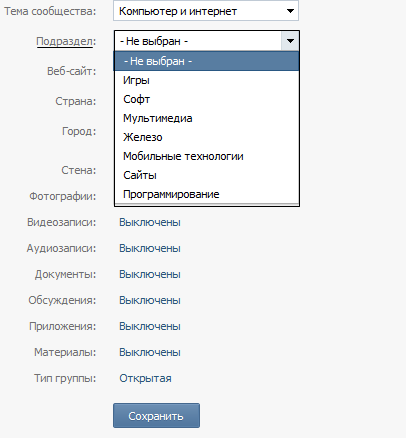The width and height of the screenshot is (406, 438).
Task: Change Видеозаписи setting from Выключены
Action: coord(150,222)
